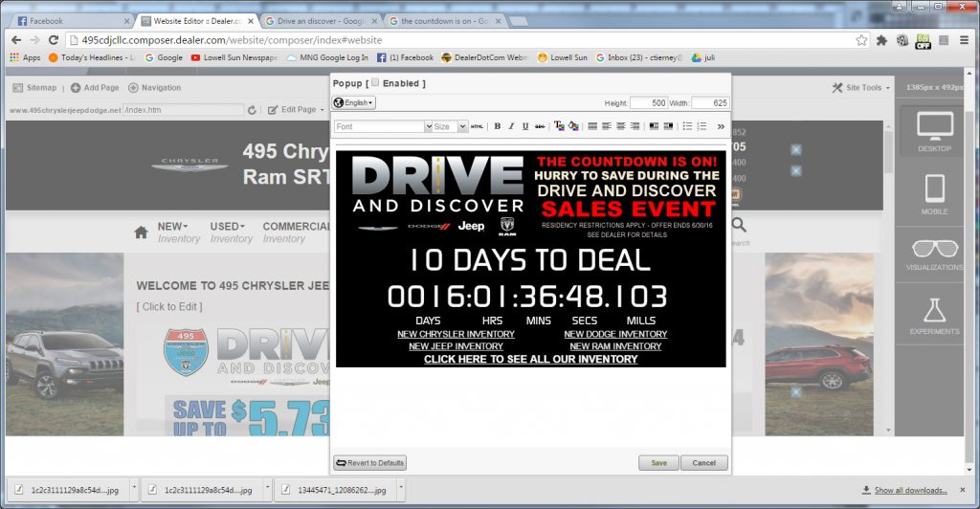
Task: Edit the popup Width field
Action: 710,103
